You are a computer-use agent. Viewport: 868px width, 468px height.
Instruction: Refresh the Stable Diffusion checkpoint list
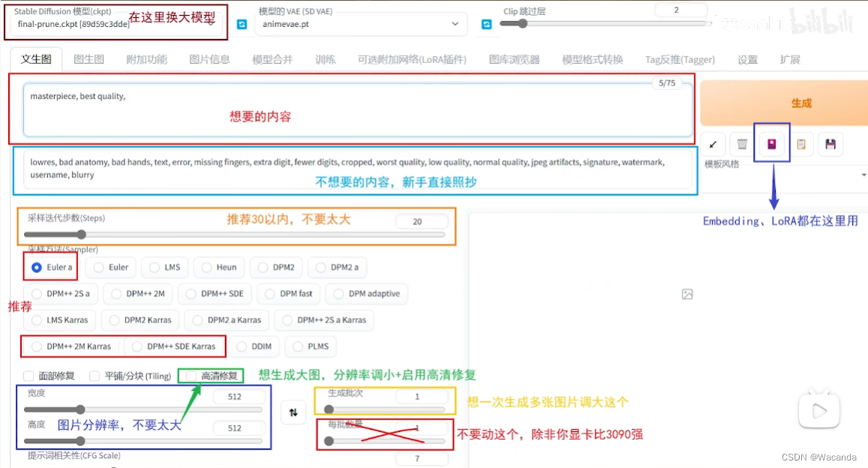239,24
